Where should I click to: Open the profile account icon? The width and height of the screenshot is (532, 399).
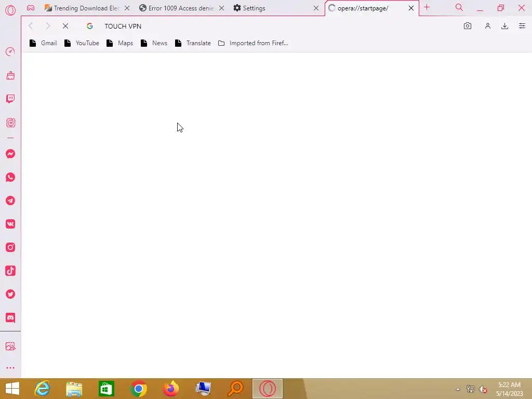click(x=487, y=26)
